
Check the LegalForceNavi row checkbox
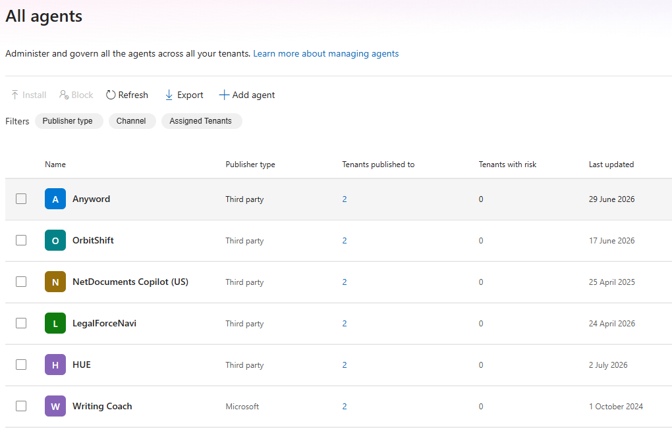coord(21,323)
